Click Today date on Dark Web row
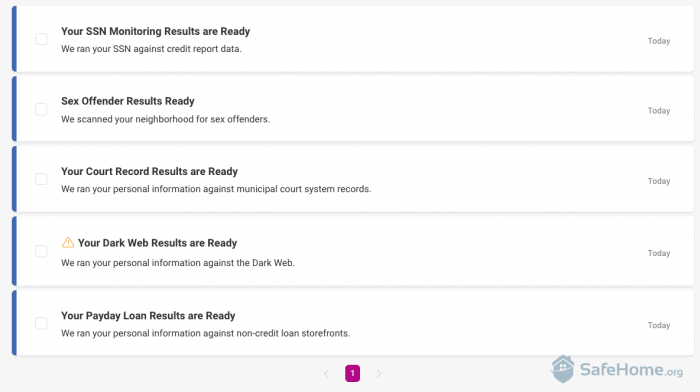The height and width of the screenshot is (392, 700). tap(659, 253)
